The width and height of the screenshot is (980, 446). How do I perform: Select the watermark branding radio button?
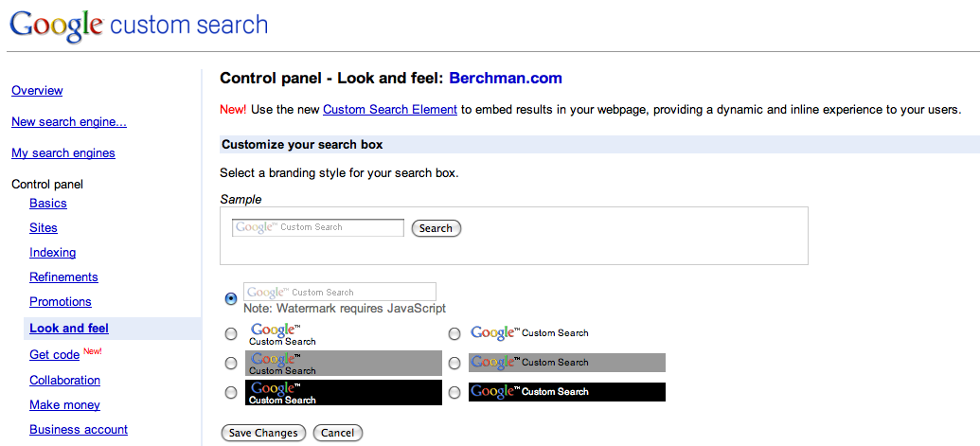231,298
